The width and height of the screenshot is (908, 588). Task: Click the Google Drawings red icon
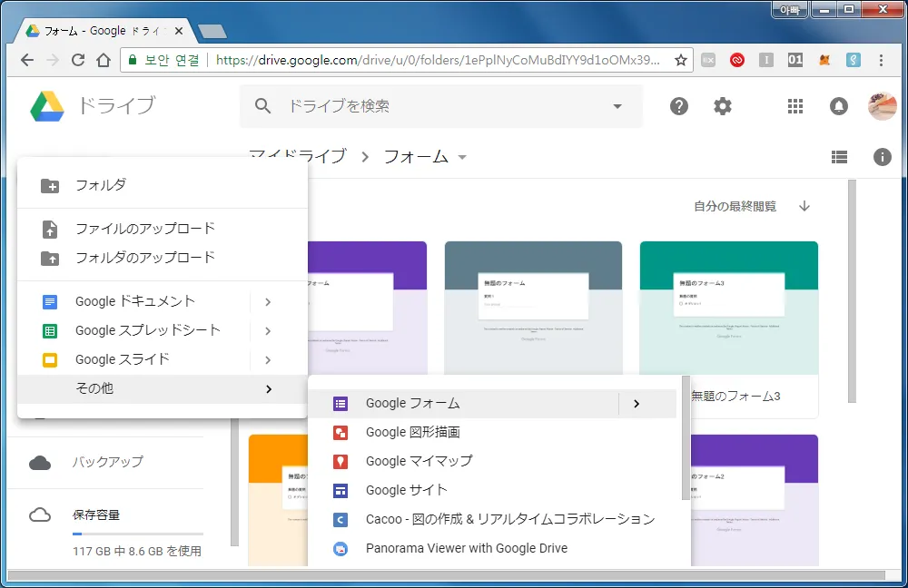(340, 432)
